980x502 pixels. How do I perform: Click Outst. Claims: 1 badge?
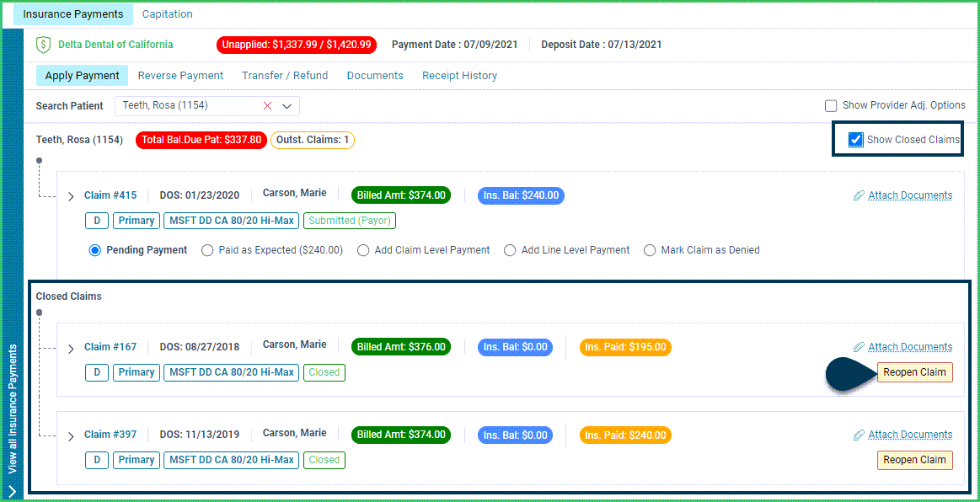pyautogui.click(x=313, y=140)
